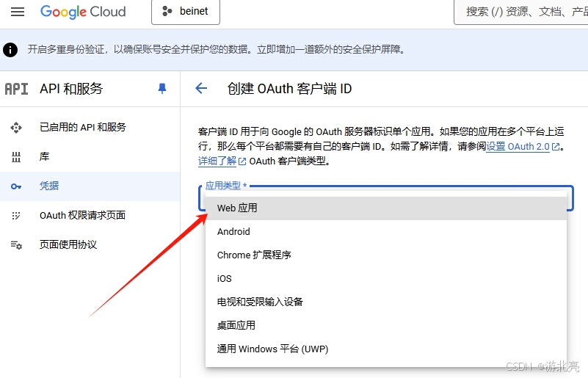Choose 电视和受限输入设备 application type
588x378 pixels.
coord(386,302)
